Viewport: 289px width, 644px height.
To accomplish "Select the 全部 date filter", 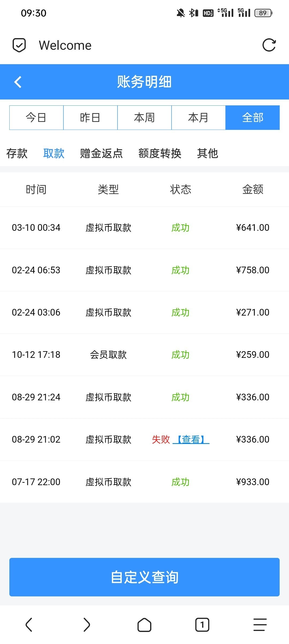I will pyautogui.click(x=253, y=118).
